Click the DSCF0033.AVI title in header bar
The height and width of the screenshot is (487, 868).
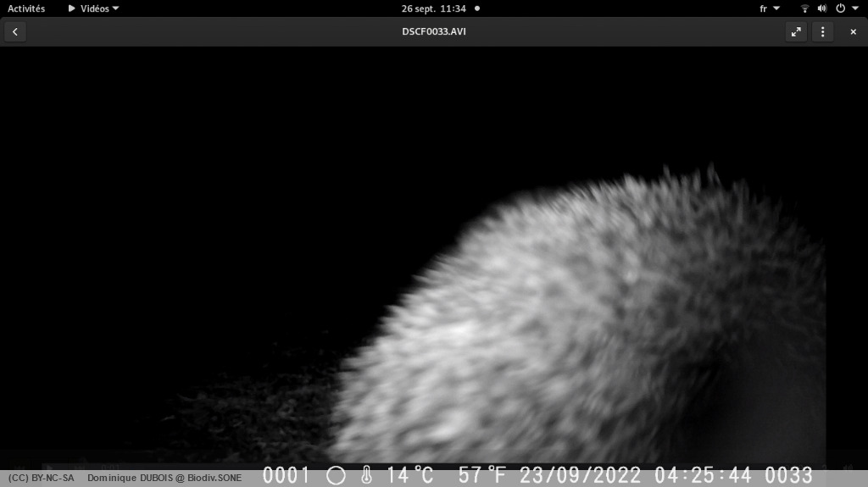[433, 32]
